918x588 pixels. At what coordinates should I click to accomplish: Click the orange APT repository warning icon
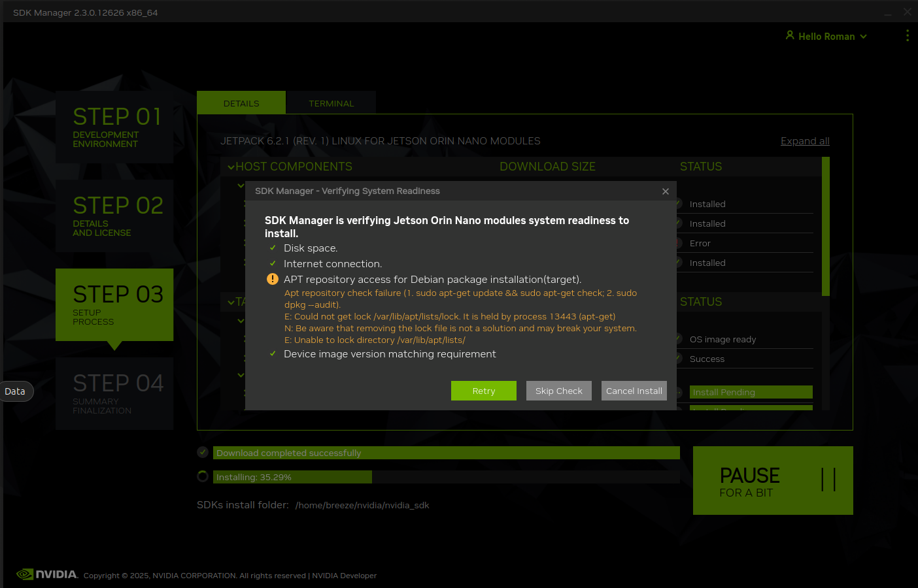coord(273,279)
